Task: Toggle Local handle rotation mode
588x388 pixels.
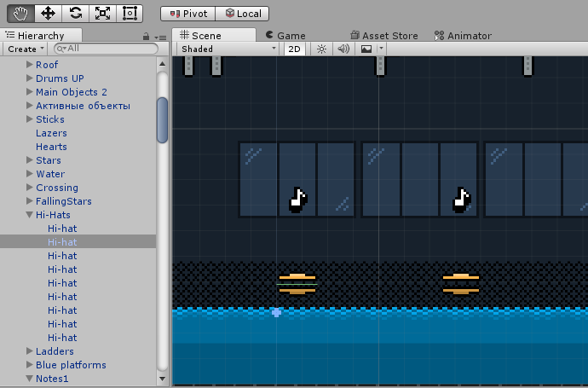Action: click(242, 14)
